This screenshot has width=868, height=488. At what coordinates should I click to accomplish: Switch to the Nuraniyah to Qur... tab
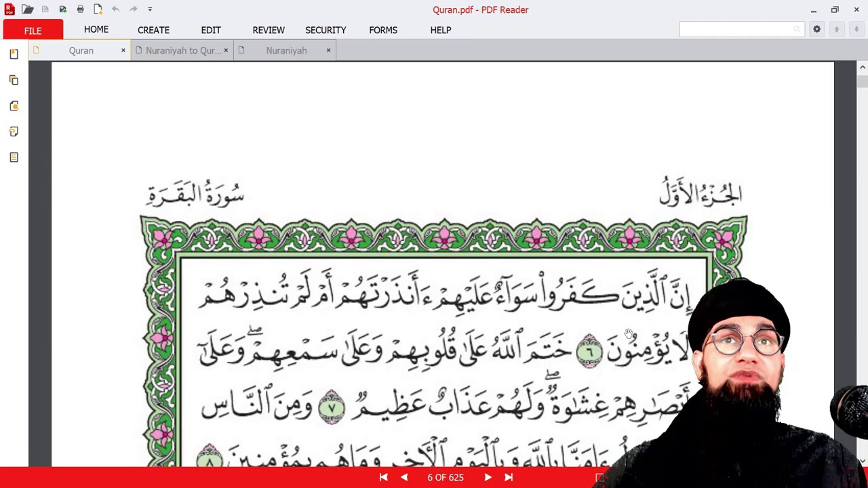tap(183, 51)
